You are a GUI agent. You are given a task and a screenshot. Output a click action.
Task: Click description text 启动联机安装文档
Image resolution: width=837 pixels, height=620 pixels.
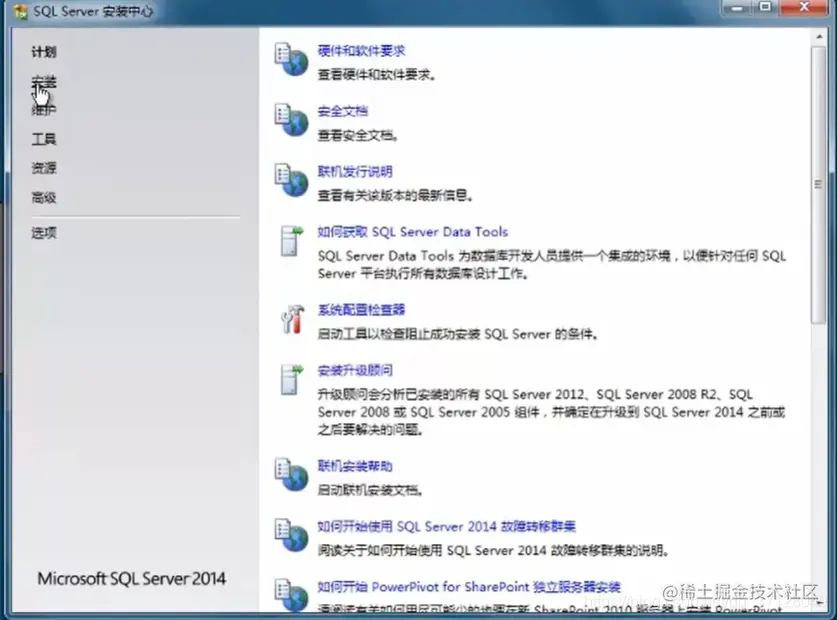[370, 490]
